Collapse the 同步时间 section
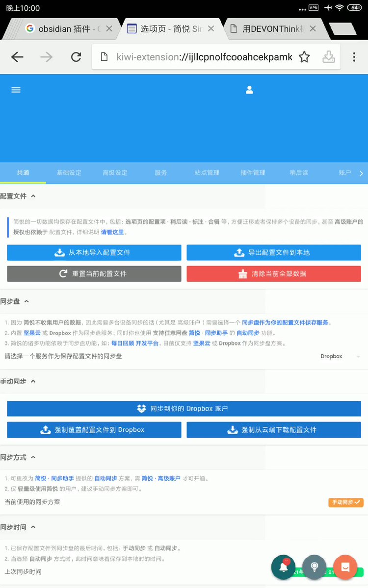This screenshot has width=368, height=588. click(33, 527)
